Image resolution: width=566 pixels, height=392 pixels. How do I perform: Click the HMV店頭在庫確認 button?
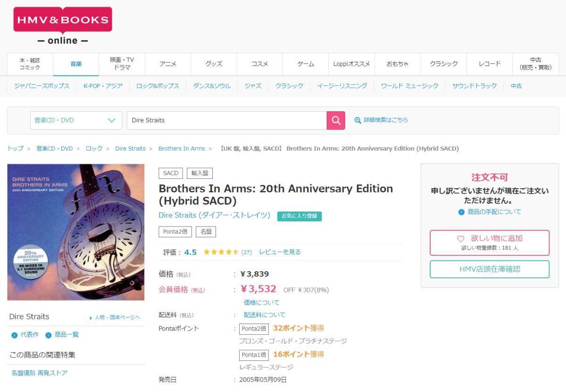point(490,269)
